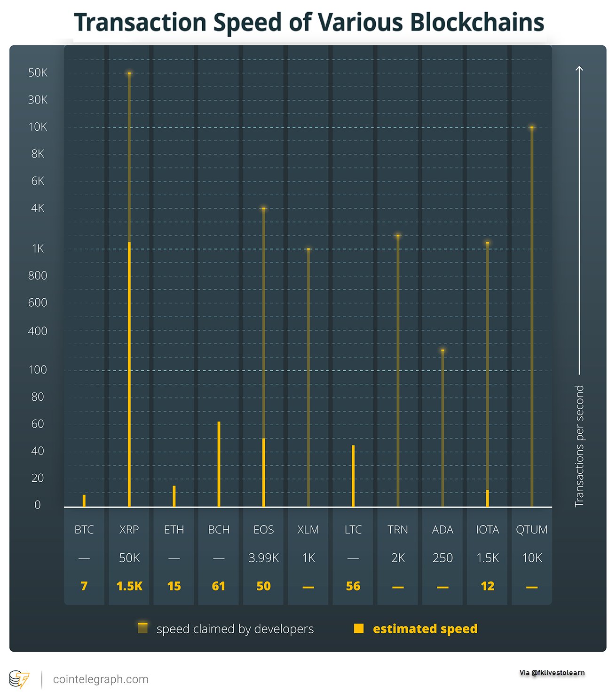Select the EOS column label
Image resolution: width=616 pixels, height=692 pixels.
coord(263,530)
